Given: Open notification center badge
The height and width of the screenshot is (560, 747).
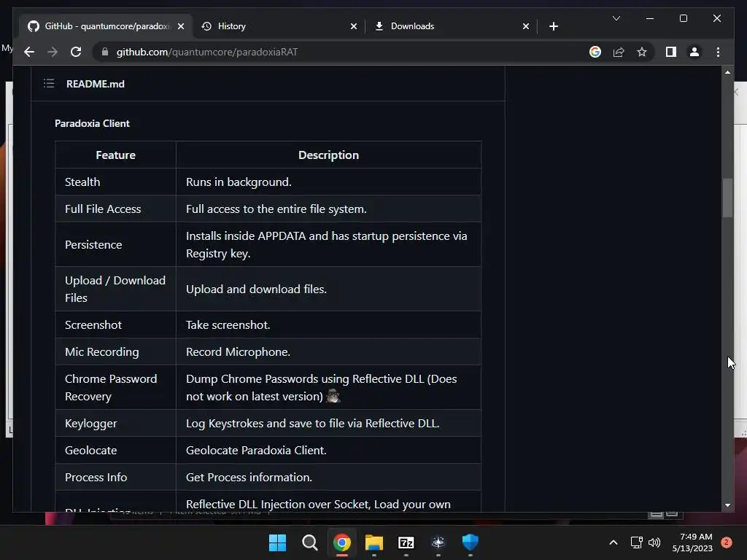Looking at the screenshot, I should [726, 542].
